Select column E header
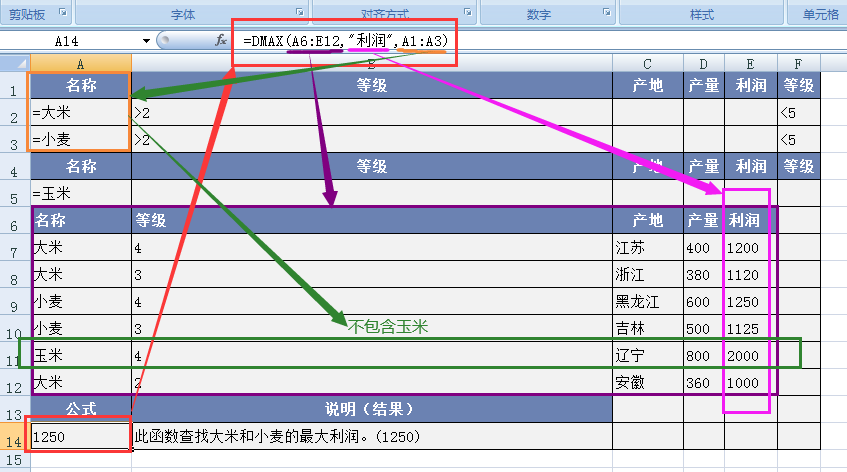This screenshot has height=472, width=847. 750,64
